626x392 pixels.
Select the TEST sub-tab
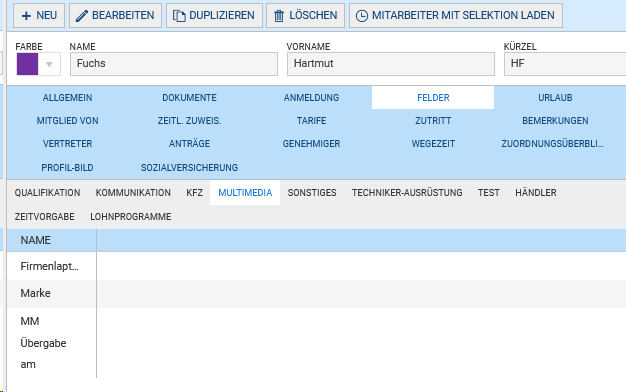click(489, 193)
